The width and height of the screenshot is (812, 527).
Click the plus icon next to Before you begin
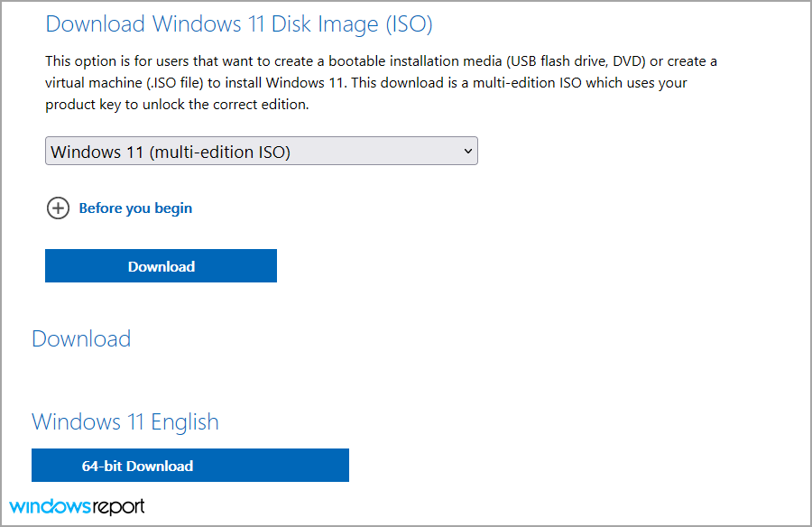click(x=58, y=208)
